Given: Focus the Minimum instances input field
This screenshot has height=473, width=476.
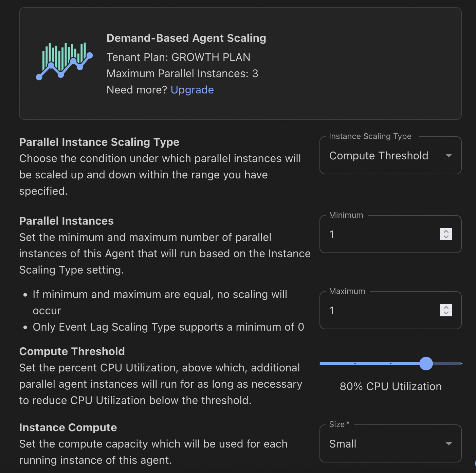Looking at the screenshot, I should coord(380,234).
